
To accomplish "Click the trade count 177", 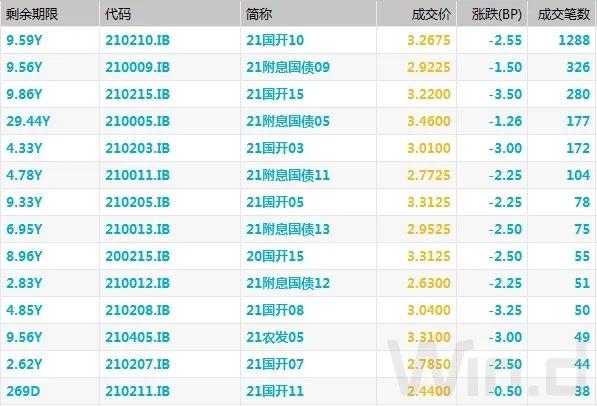I will pos(578,121).
